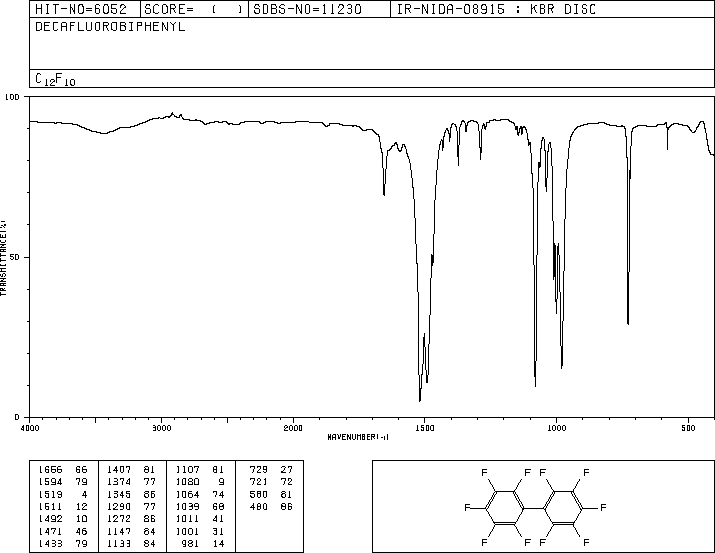The width and height of the screenshot is (715, 553).
Task: Click peak table entry 1064
Action: click(x=187, y=494)
